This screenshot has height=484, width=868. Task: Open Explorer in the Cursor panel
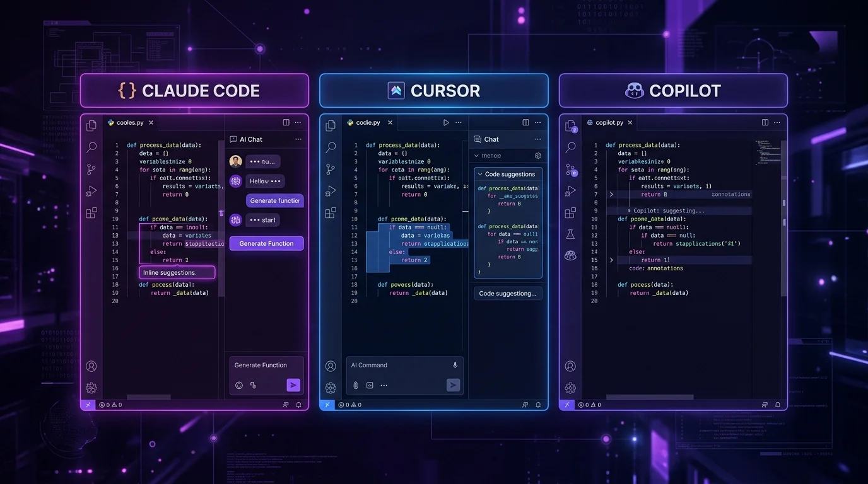click(331, 125)
